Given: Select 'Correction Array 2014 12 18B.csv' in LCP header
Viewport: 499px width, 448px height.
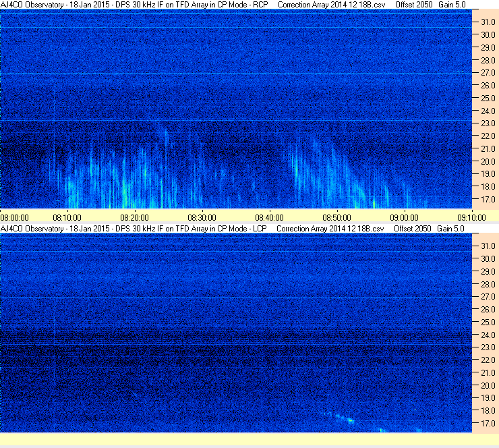Looking at the screenshot, I should [330, 229].
